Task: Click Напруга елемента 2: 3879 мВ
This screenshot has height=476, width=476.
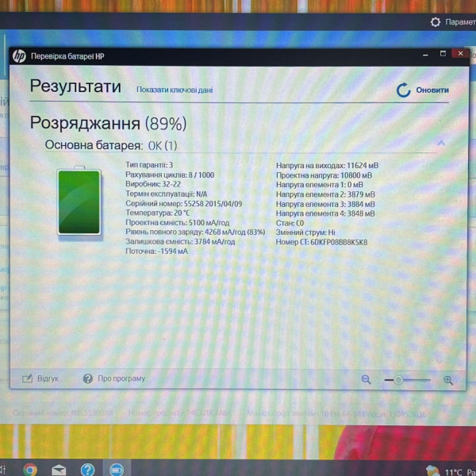Action: tap(325, 194)
